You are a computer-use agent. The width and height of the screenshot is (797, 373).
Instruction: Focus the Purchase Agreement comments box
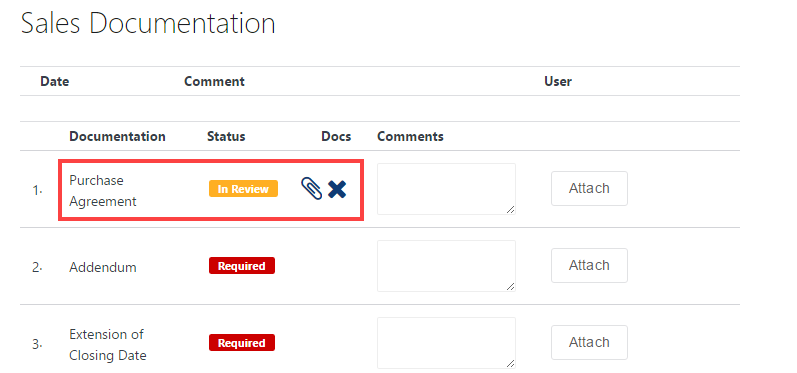tap(446, 189)
